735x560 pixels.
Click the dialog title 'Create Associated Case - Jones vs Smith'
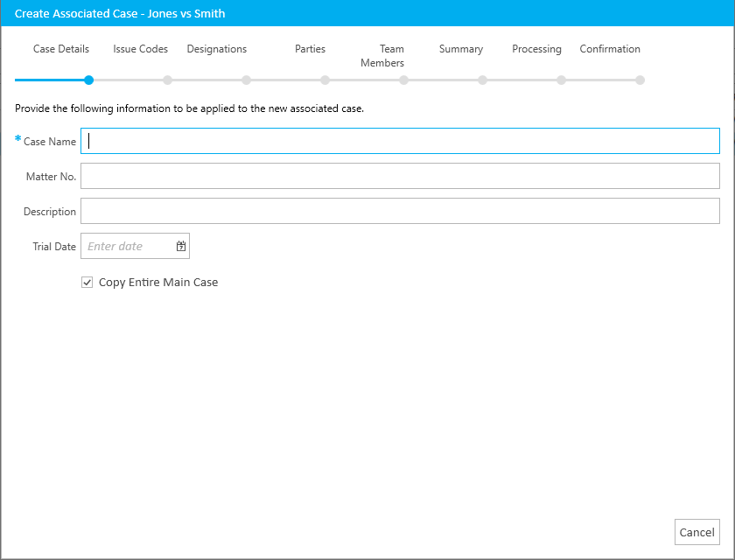coord(120,14)
